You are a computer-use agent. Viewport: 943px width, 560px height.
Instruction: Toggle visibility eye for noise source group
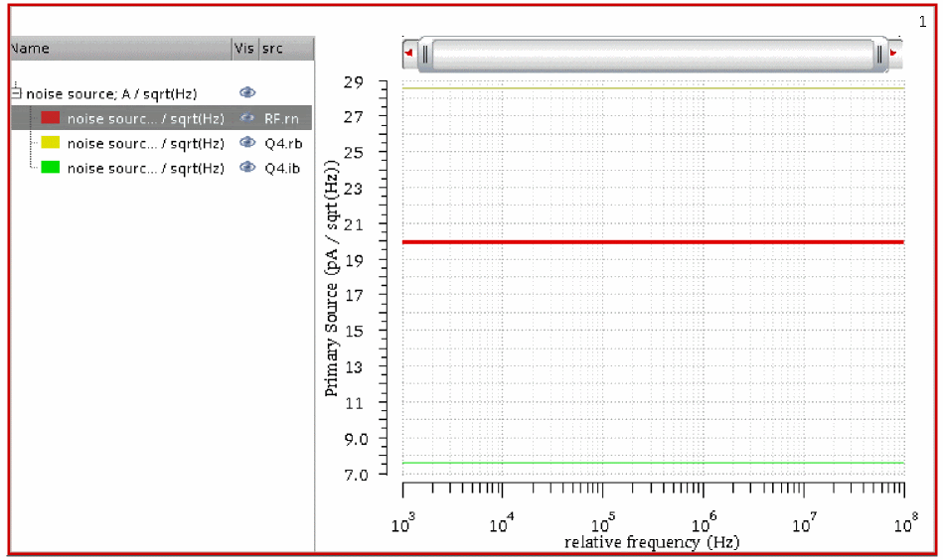click(x=247, y=93)
